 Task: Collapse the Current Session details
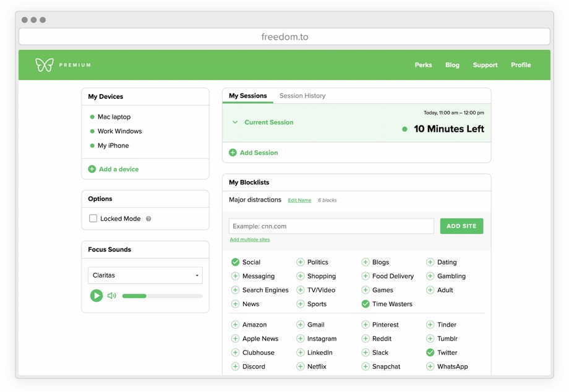point(234,122)
